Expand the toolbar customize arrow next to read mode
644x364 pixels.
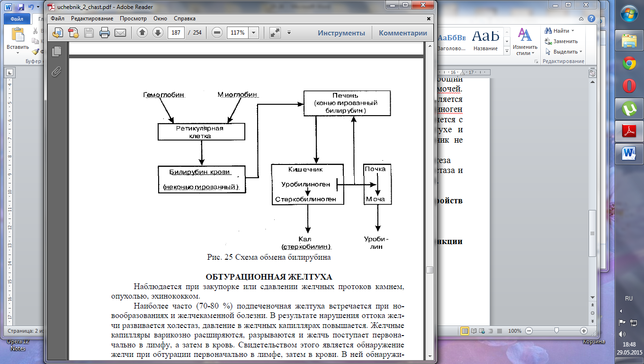click(289, 33)
